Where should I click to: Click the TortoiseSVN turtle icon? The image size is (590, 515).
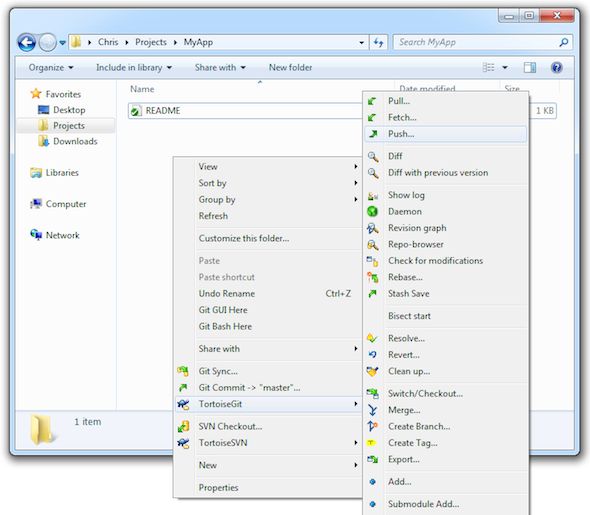pos(183,443)
